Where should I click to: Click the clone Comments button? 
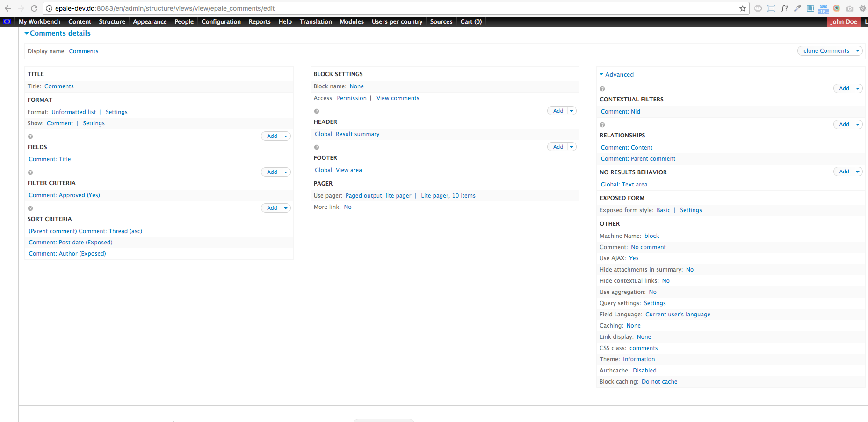[826, 50]
